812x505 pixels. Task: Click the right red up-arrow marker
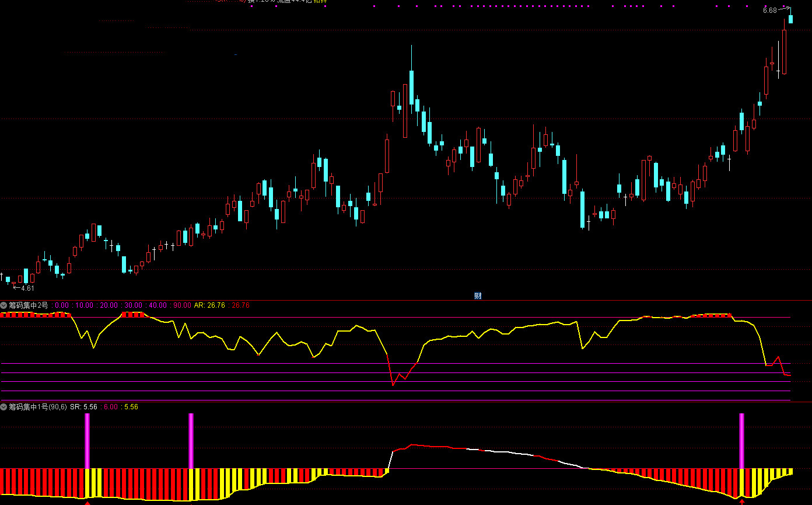click(x=742, y=501)
